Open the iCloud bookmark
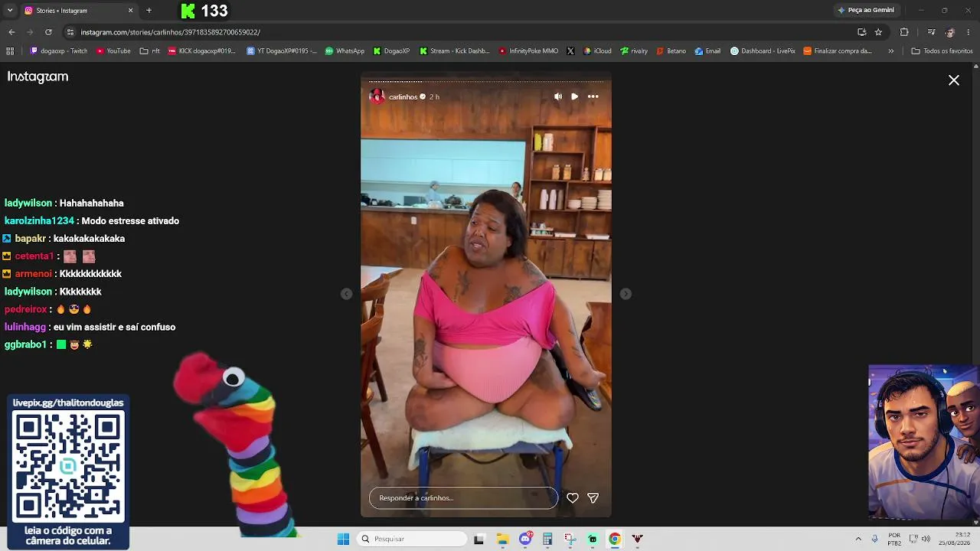The height and width of the screenshot is (551, 980). click(597, 51)
